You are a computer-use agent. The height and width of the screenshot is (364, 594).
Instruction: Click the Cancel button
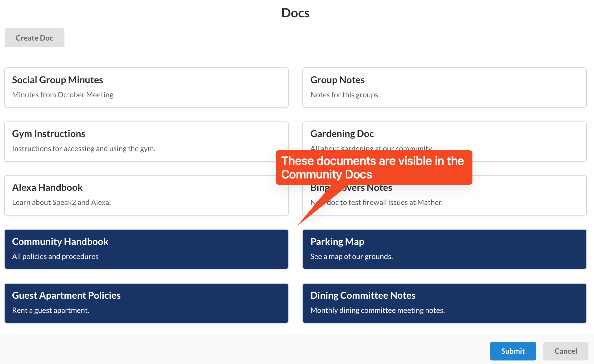pos(565,351)
